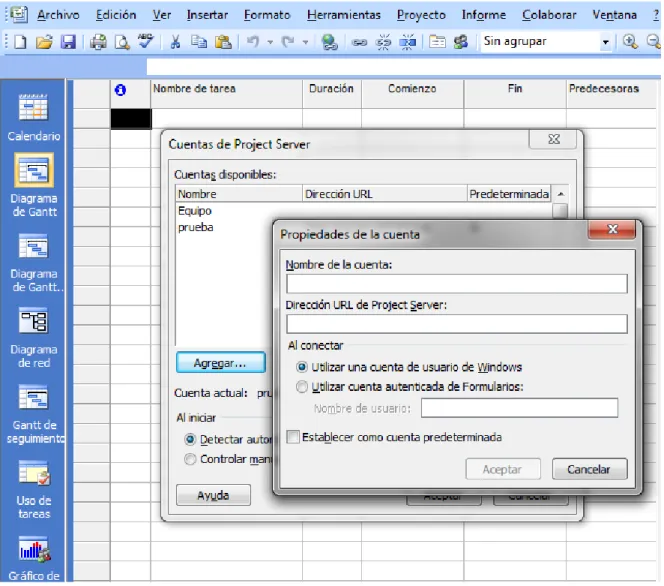
Task: Open the Edición menu
Action: [x=116, y=15]
